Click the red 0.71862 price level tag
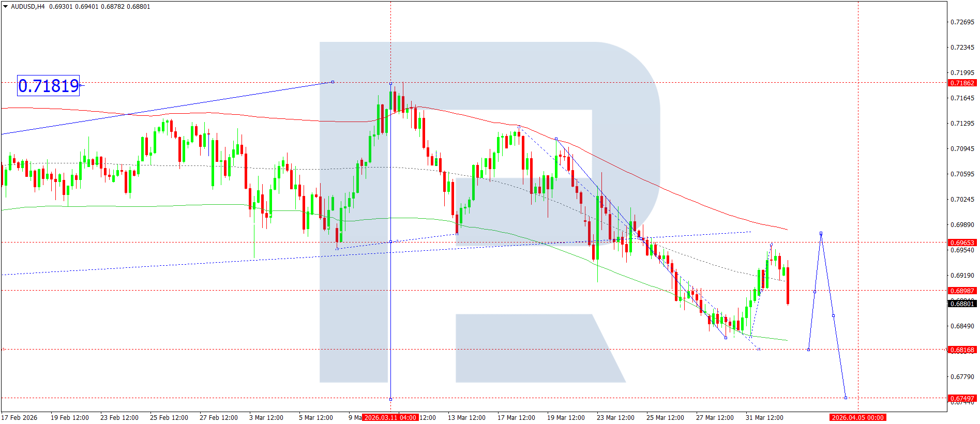The height and width of the screenshot is (424, 980). point(962,83)
